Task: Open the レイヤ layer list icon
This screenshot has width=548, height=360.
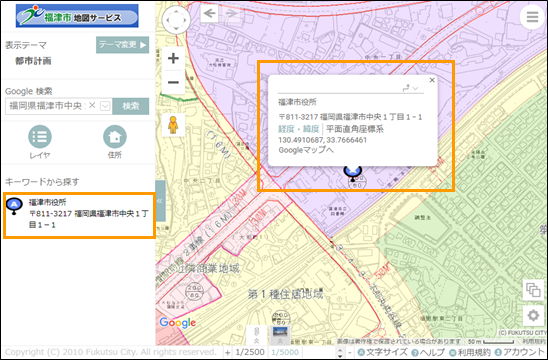Action: click(x=40, y=137)
